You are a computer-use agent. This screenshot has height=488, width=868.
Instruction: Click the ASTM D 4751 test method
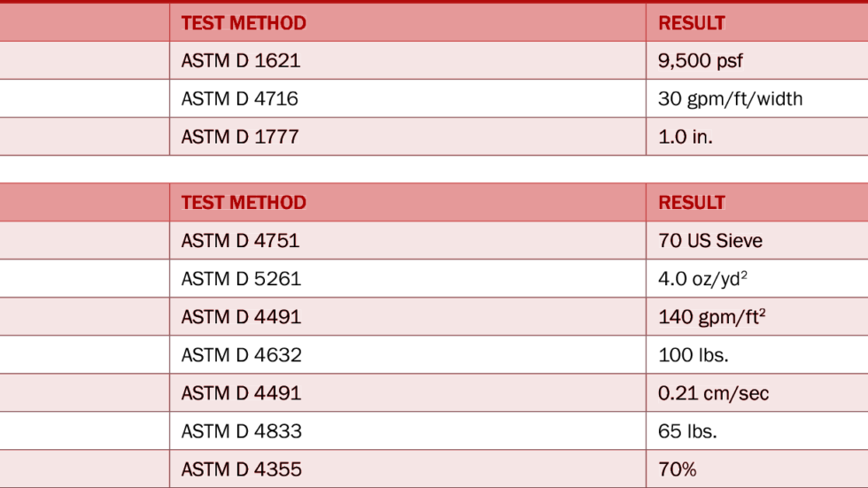click(x=240, y=241)
